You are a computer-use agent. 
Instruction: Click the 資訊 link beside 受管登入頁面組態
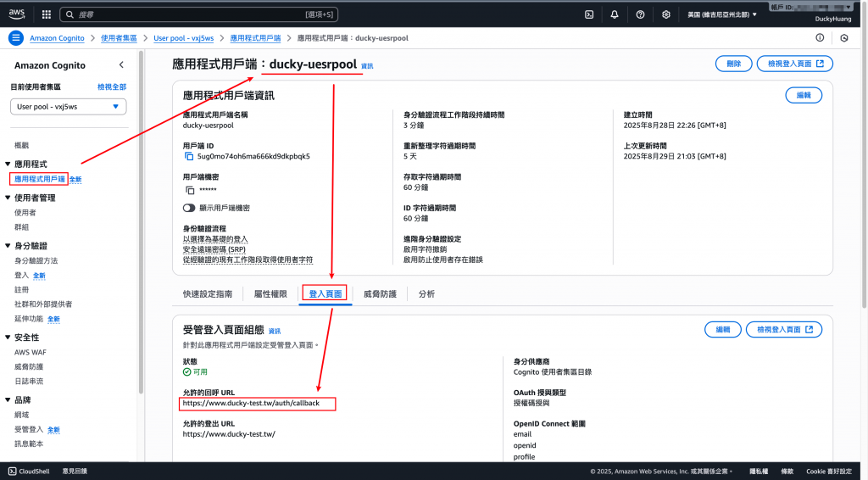tap(275, 331)
